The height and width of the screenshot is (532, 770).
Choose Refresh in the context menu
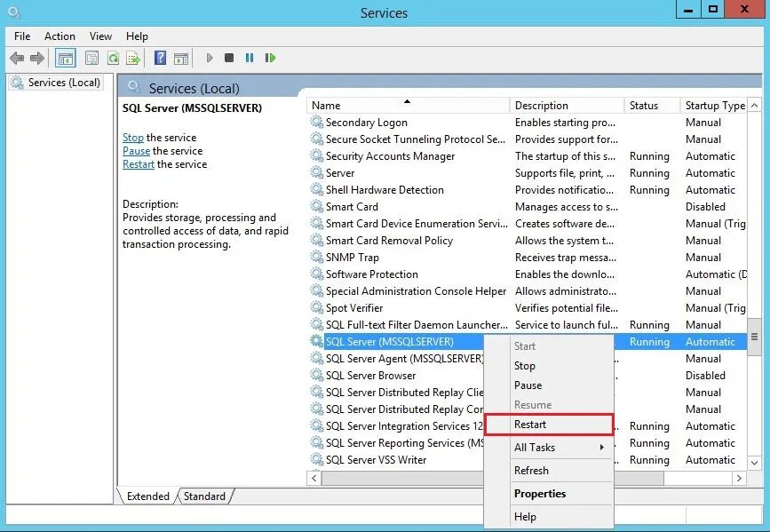[549, 470]
